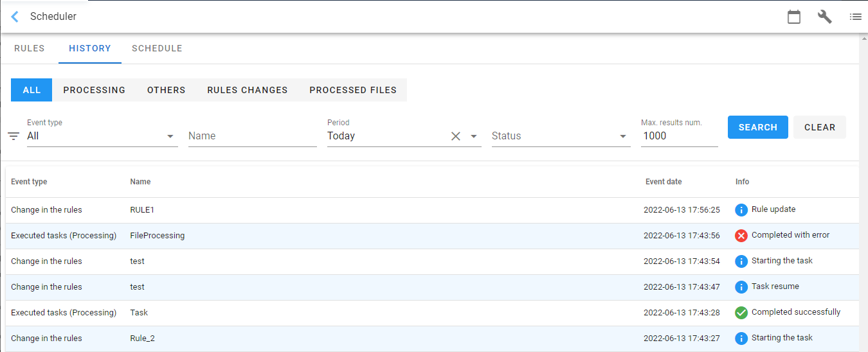Sort by Name column header
The width and height of the screenshot is (868, 352).
[140, 182]
